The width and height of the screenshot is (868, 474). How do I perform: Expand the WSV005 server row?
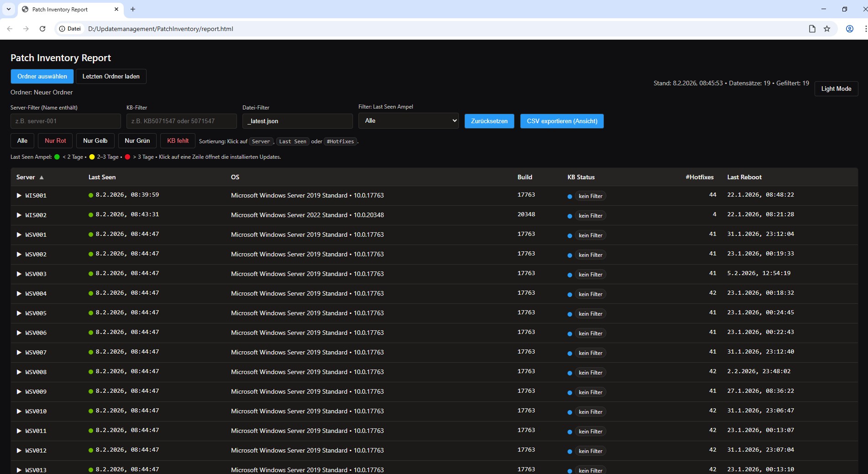click(x=19, y=313)
